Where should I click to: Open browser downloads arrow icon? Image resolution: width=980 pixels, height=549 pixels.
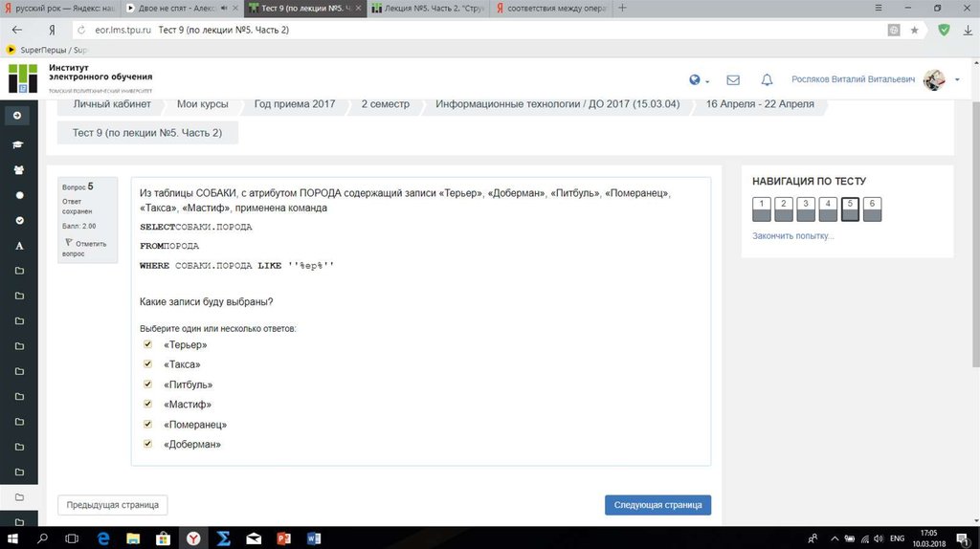(969, 30)
